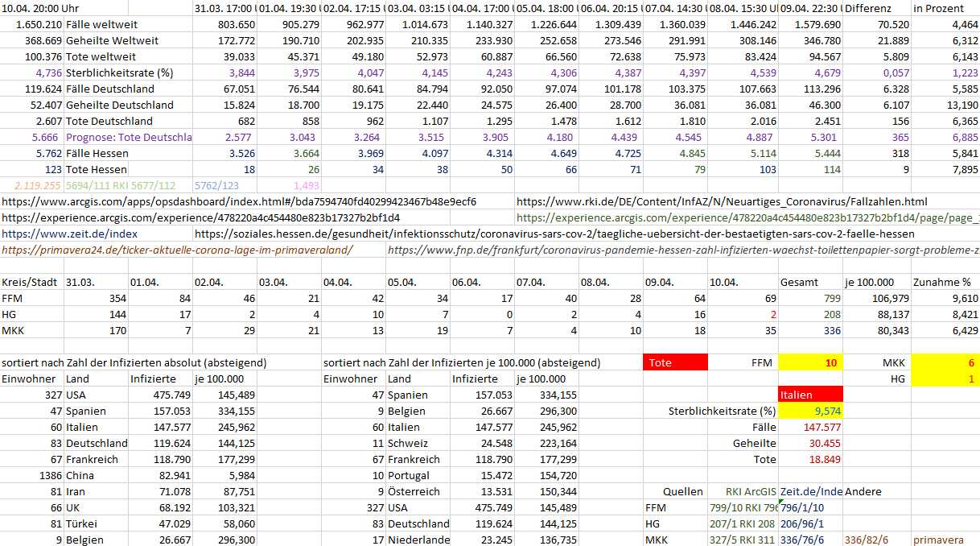Click the red 'Tote' header cell

point(676,363)
